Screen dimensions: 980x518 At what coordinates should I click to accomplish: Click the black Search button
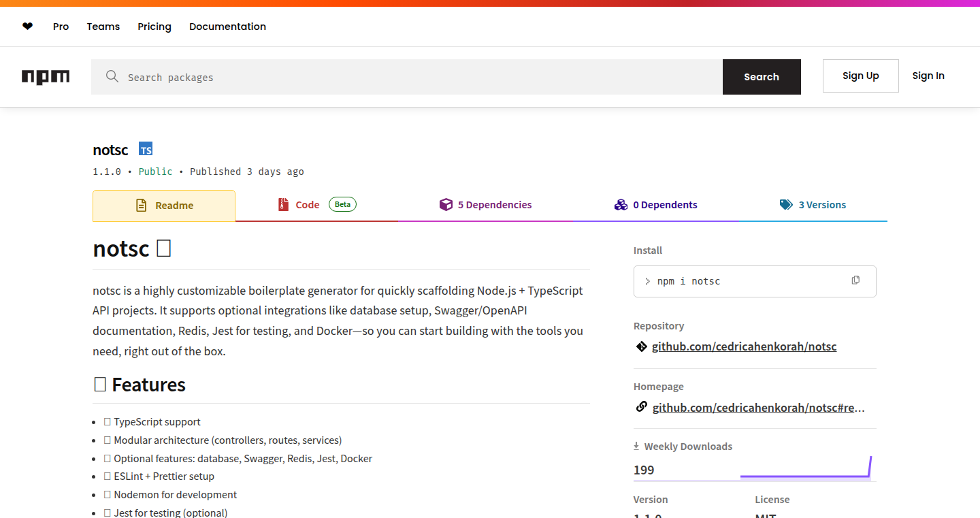pyautogui.click(x=762, y=77)
